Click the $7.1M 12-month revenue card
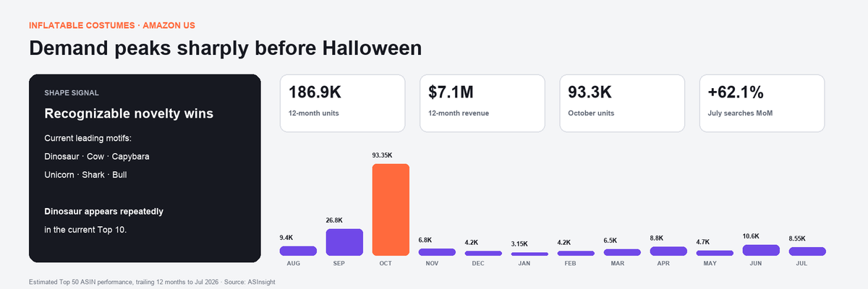Viewport: 868px width, 289px height. (482, 103)
